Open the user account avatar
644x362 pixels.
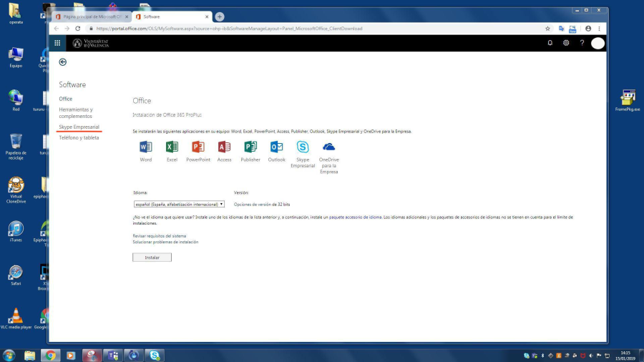pos(597,43)
